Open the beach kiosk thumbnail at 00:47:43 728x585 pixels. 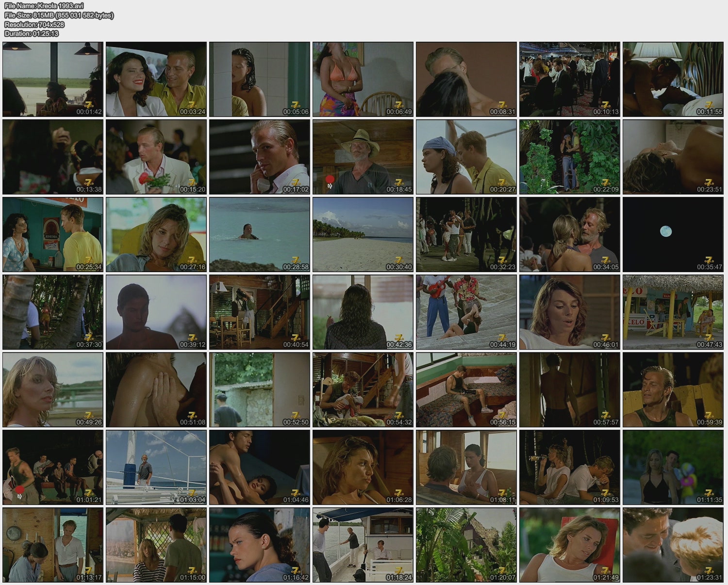(x=673, y=312)
